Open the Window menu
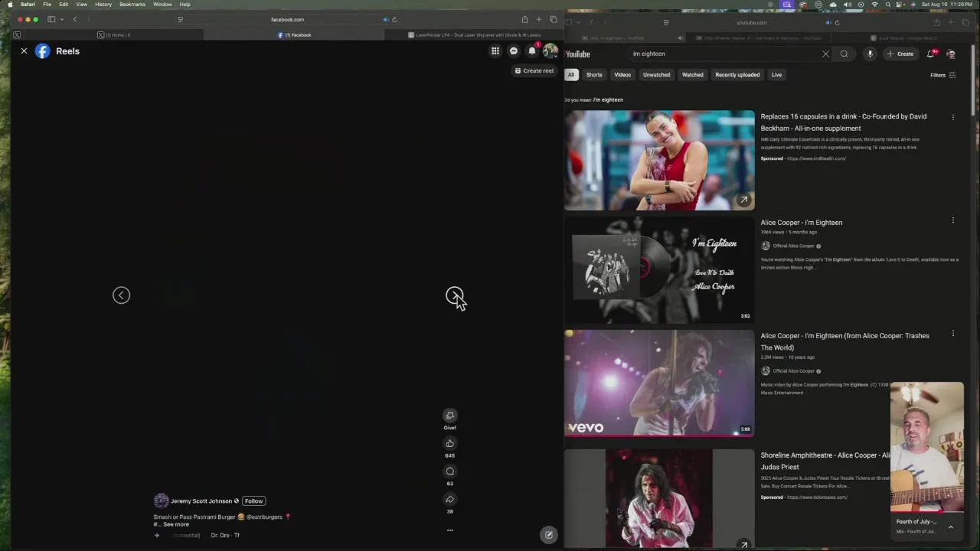 coord(162,5)
